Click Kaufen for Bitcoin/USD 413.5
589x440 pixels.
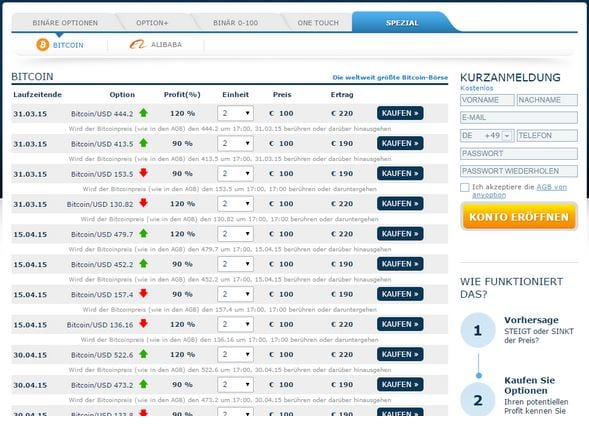400,143
